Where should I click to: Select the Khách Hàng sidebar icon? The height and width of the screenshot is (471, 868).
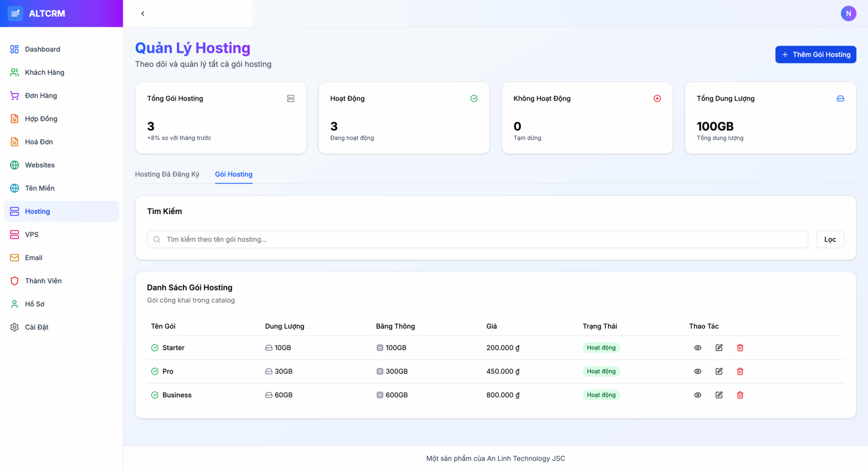coord(14,72)
